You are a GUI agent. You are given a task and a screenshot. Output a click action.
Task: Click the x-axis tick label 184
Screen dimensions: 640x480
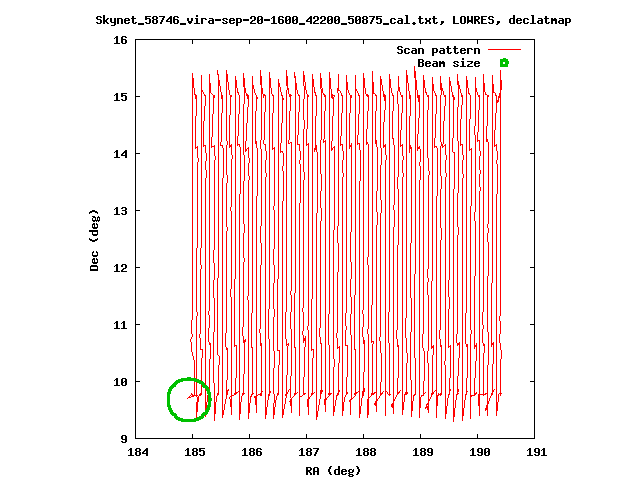pos(138,452)
